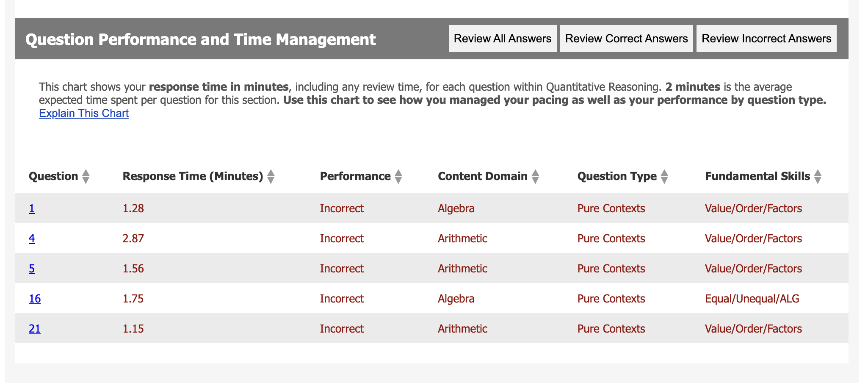Click the Response Time (Minutes) header text
868x383 pixels.
tap(193, 176)
